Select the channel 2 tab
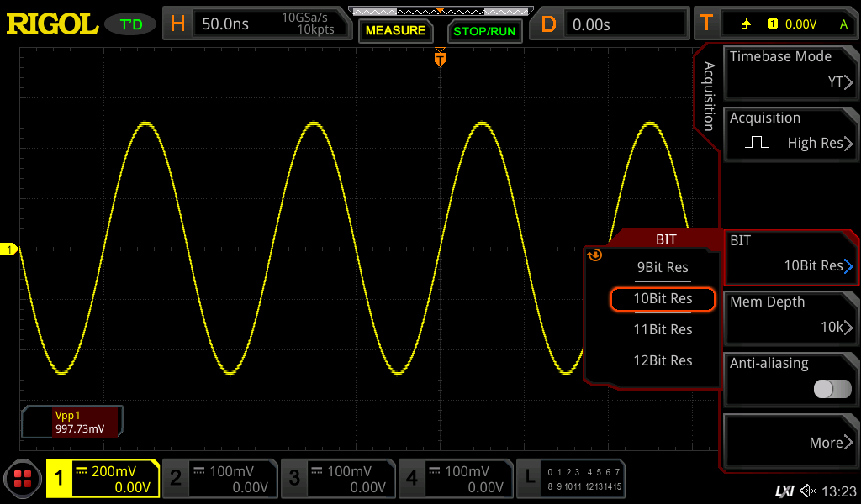Image resolution: width=861 pixels, height=504 pixels. tap(219, 479)
